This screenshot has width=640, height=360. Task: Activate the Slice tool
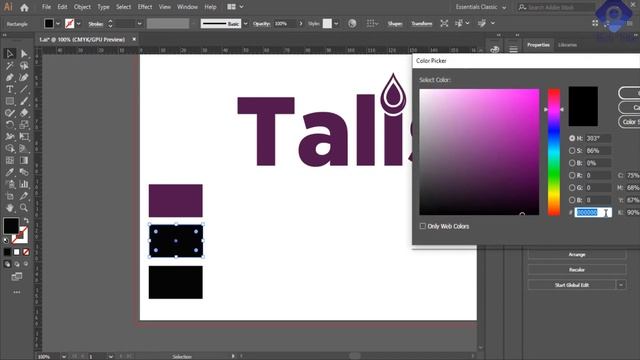pyautogui.click(x=24, y=196)
